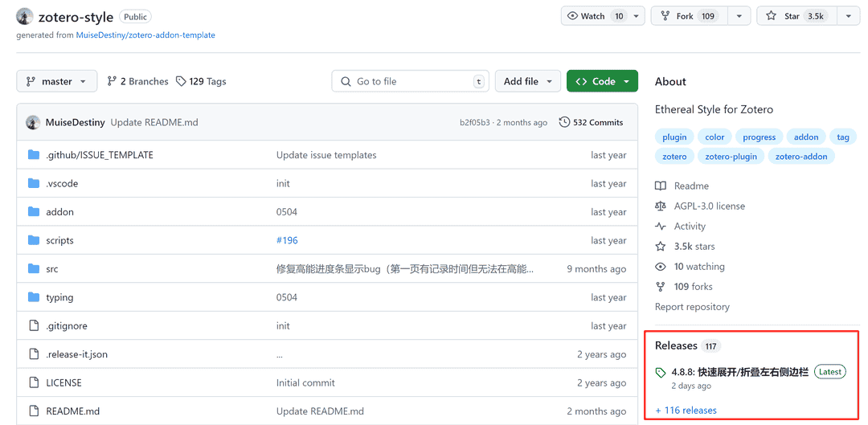Star the zotero-style repository
Viewport: 868px width, 425px height.
click(794, 16)
